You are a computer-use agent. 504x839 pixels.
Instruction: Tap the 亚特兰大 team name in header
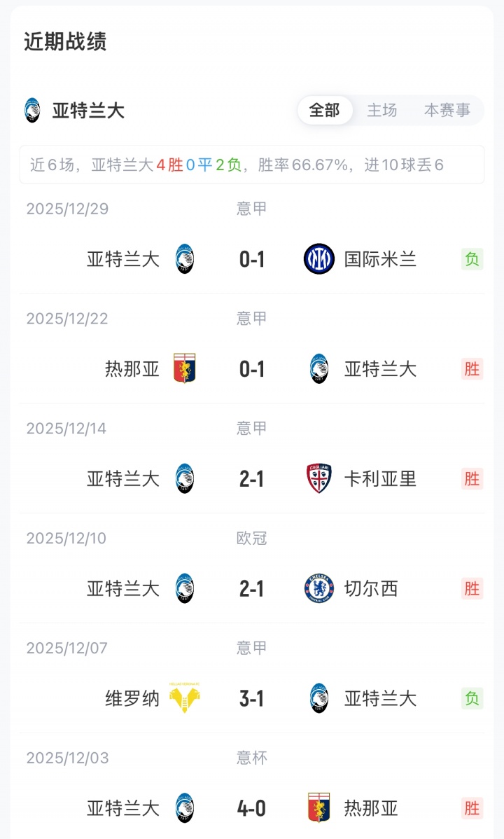point(88,111)
